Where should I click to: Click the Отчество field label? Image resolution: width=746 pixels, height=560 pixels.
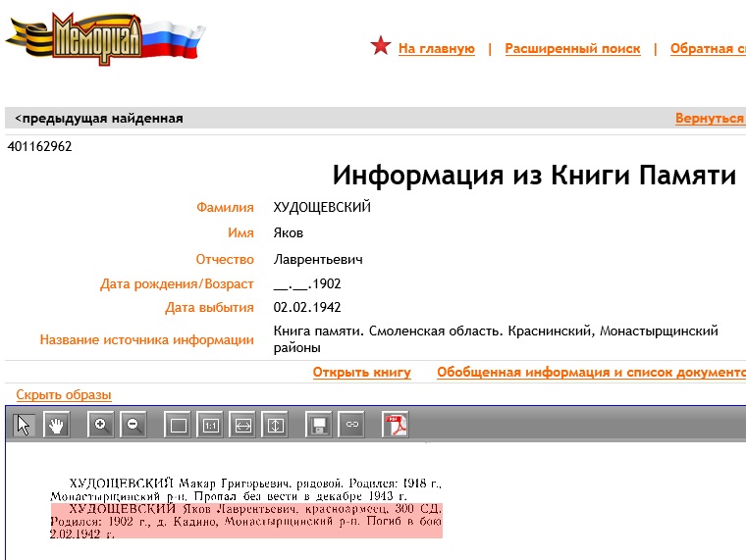(x=225, y=260)
